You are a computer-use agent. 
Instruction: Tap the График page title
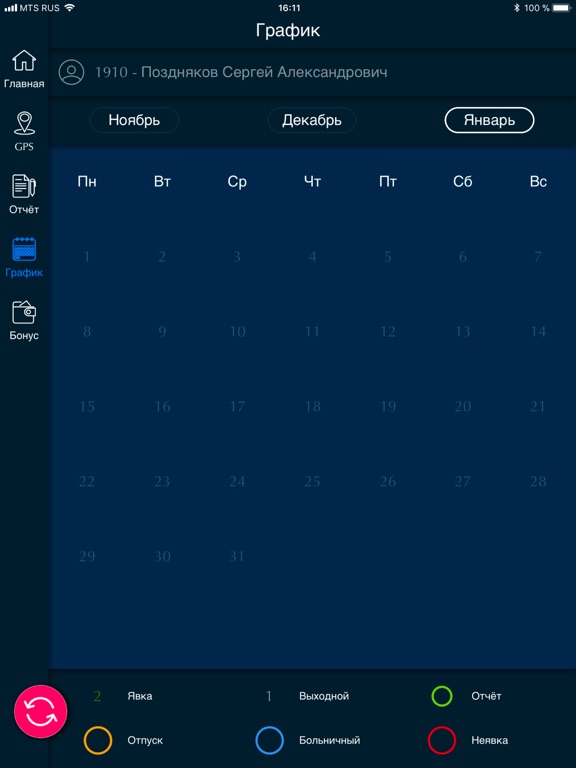(x=288, y=30)
